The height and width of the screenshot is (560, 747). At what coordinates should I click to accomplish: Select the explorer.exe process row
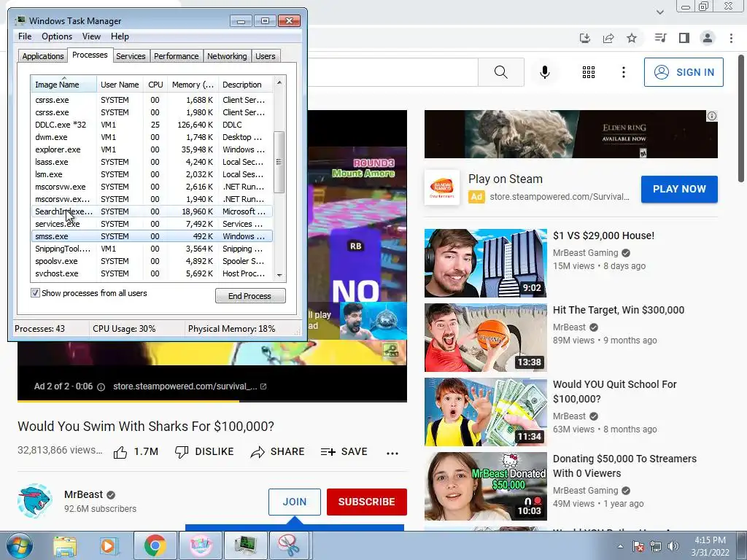[x=152, y=149]
